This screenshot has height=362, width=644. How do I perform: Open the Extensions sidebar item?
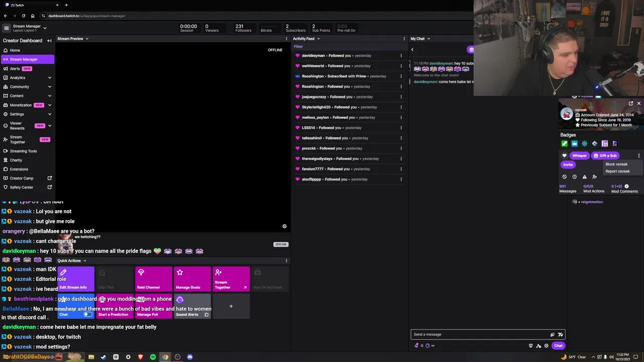click(27, 169)
